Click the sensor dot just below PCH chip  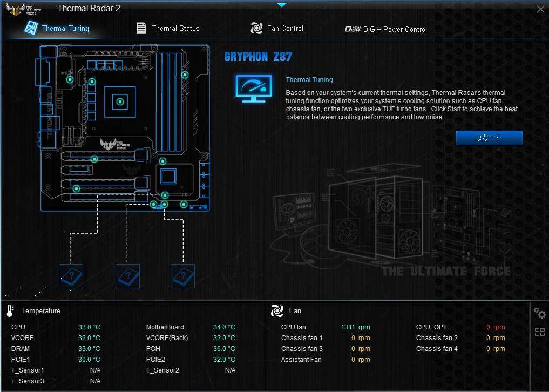point(165,195)
